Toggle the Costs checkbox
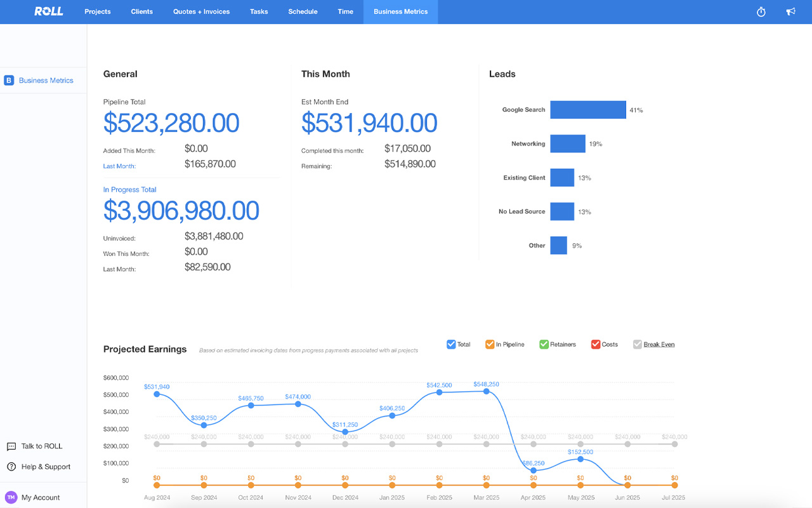The image size is (812, 508). coord(596,344)
